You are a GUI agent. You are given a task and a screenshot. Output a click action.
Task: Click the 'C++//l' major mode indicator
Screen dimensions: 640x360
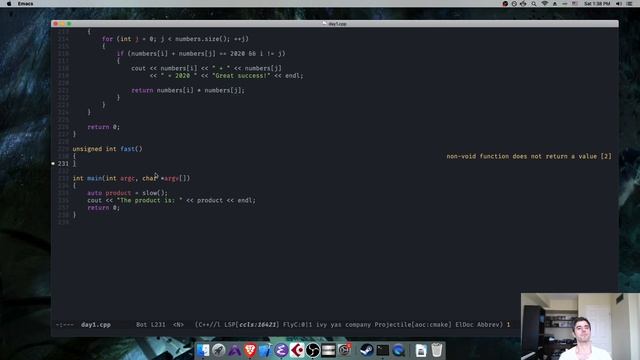(208, 325)
